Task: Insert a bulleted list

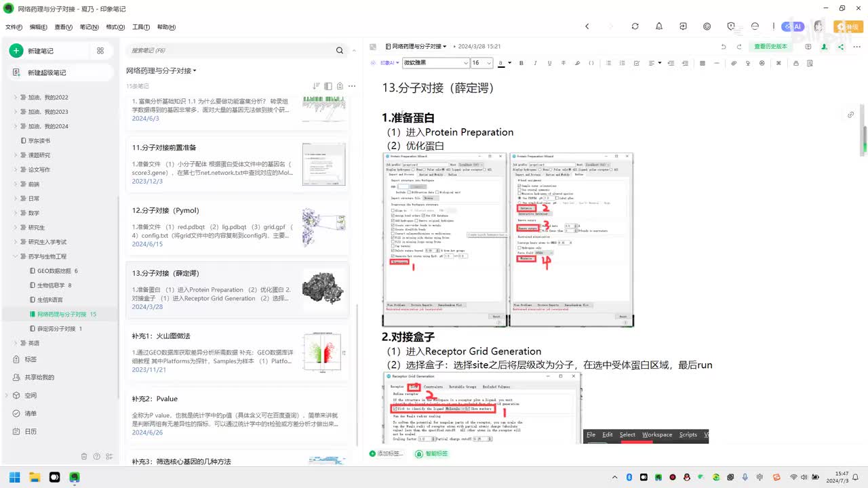Action: [x=608, y=62]
